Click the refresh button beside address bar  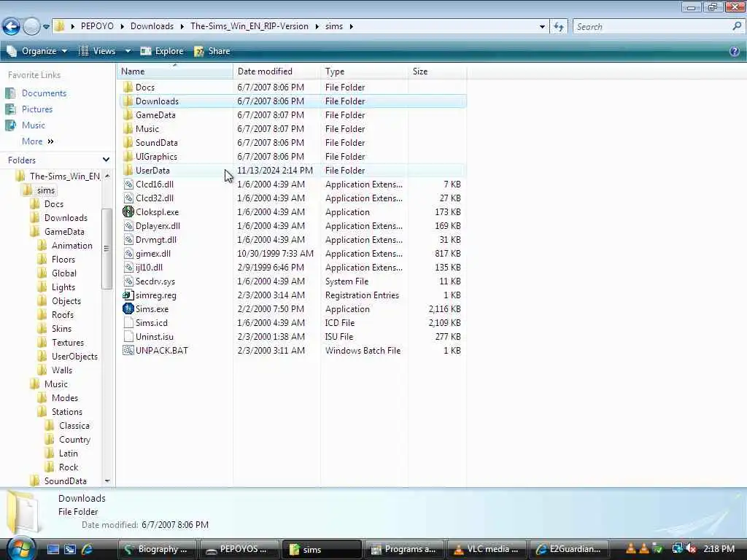point(559,27)
